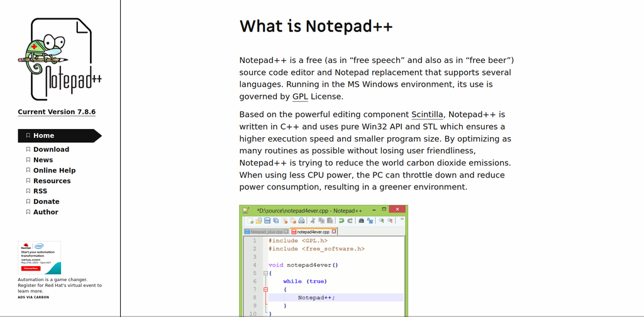Screen dimensions: 644x317
Task: Open the Red Hat advertisement image
Action: click(x=40, y=257)
